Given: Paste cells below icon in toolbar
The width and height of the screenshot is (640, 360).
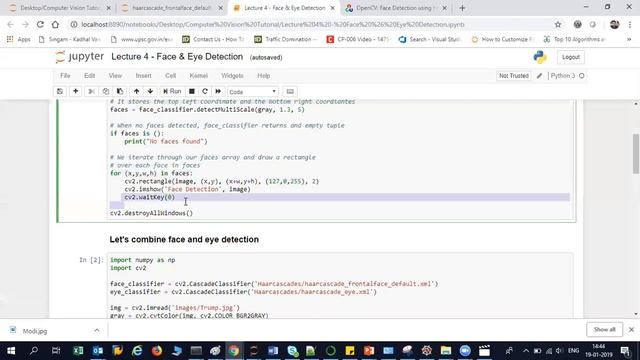Looking at the screenshot, I should click(x=120, y=91).
